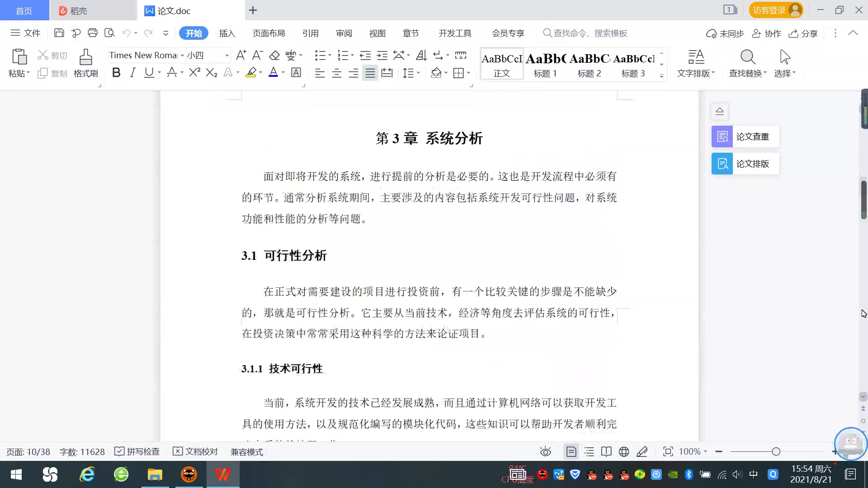Toggle eye protection mode in status bar
868x488 pixels.
point(546,451)
